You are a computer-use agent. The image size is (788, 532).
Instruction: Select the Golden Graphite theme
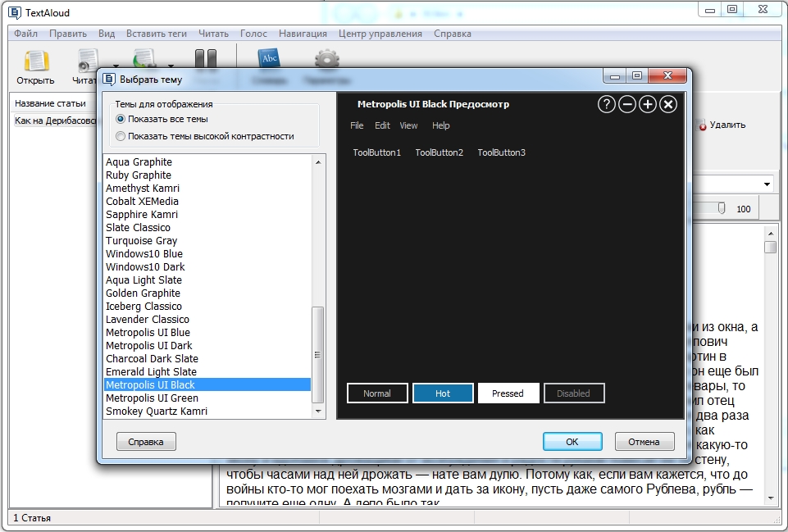tap(207, 293)
